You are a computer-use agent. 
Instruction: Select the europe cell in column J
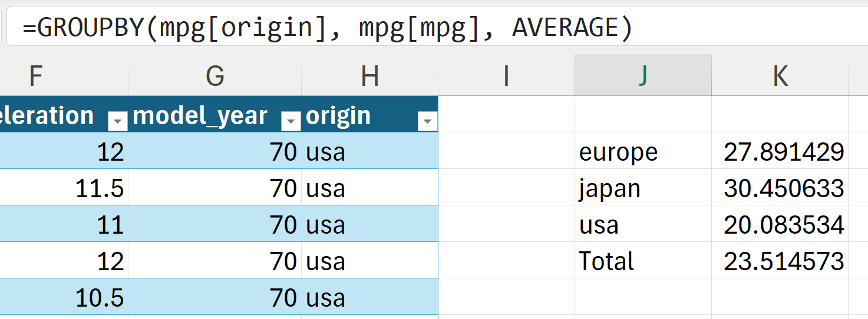643,152
